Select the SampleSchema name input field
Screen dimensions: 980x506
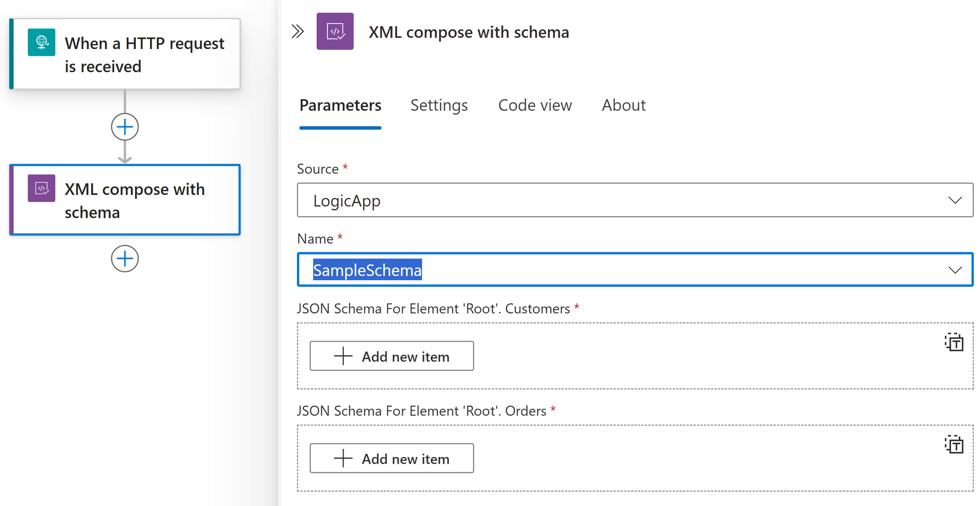(635, 270)
